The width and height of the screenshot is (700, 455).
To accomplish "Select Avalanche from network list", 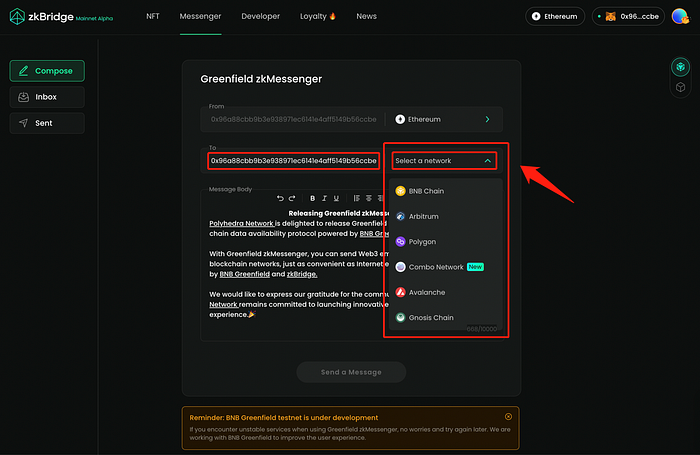I will (446, 292).
